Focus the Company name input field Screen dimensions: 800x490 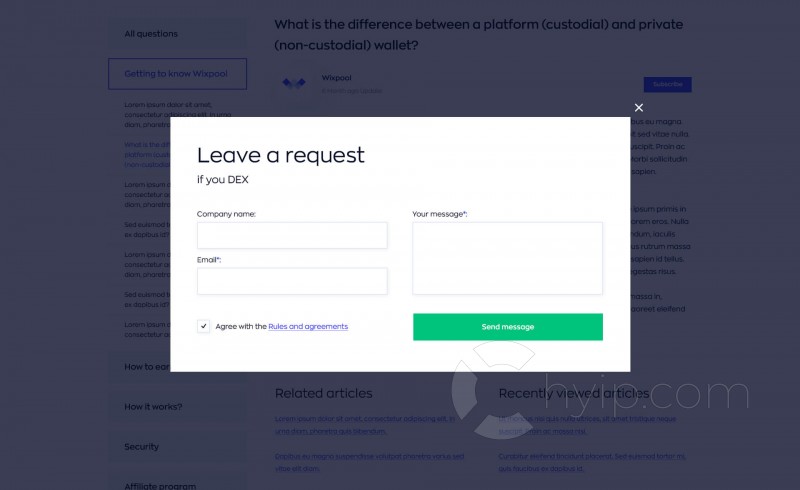292,235
